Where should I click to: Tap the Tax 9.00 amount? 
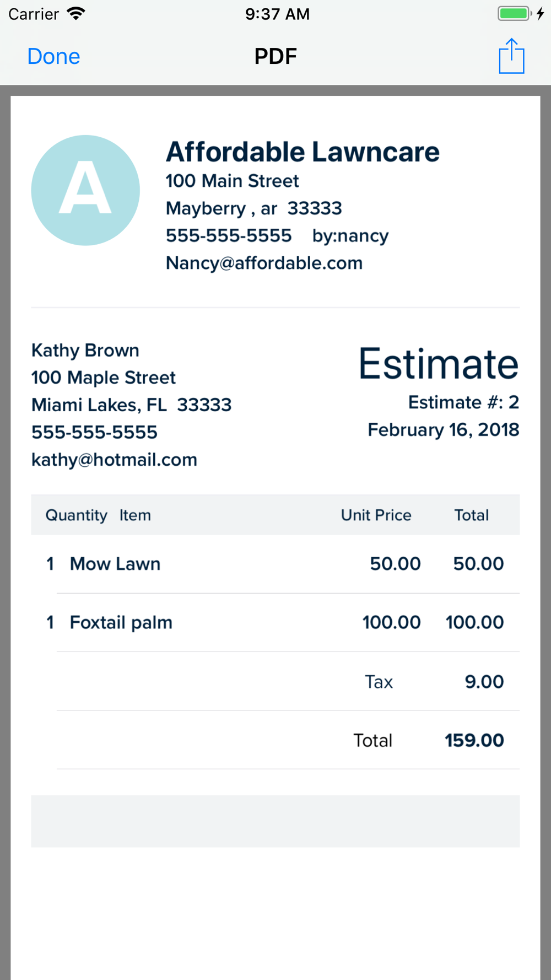point(484,682)
